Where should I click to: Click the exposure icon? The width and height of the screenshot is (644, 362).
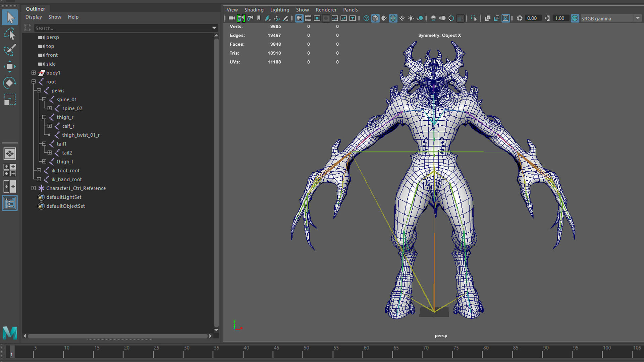(x=520, y=18)
